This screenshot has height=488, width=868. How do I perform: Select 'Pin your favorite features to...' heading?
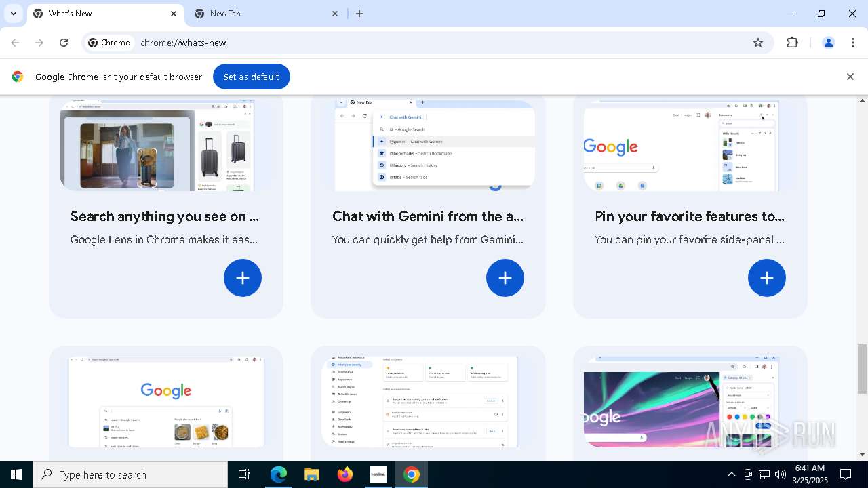tap(690, 216)
